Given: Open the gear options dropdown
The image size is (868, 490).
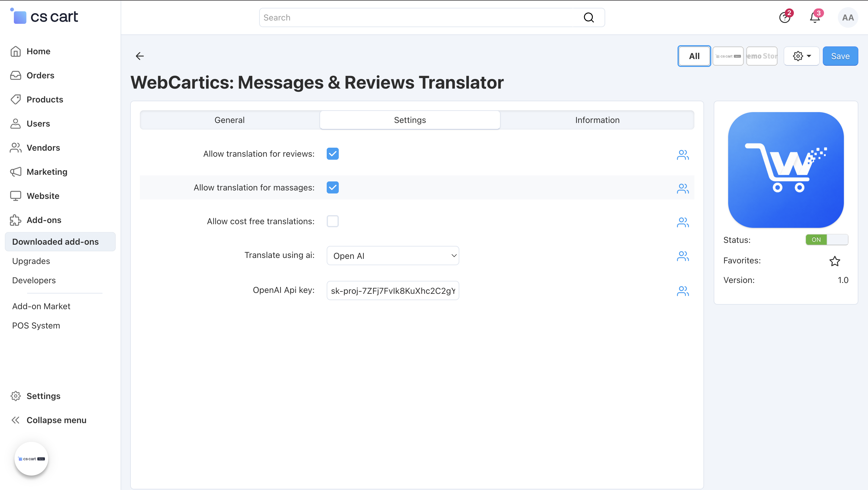Looking at the screenshot, I should [801, 56].
